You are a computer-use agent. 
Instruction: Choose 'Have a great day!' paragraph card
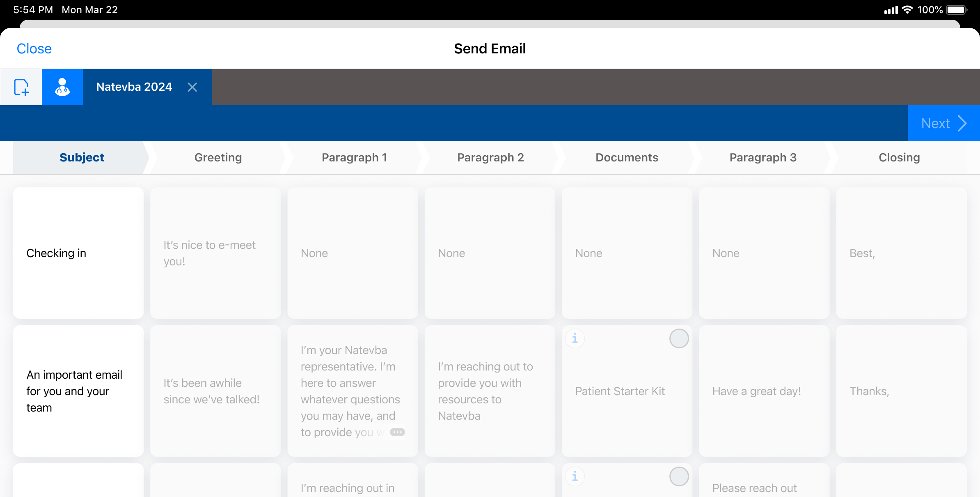tap(764, 391)
